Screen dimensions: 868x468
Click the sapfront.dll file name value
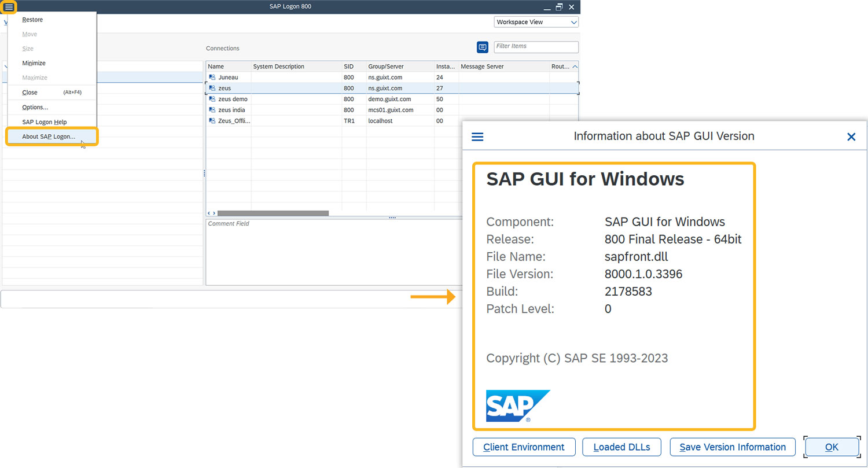pos(637,257)
